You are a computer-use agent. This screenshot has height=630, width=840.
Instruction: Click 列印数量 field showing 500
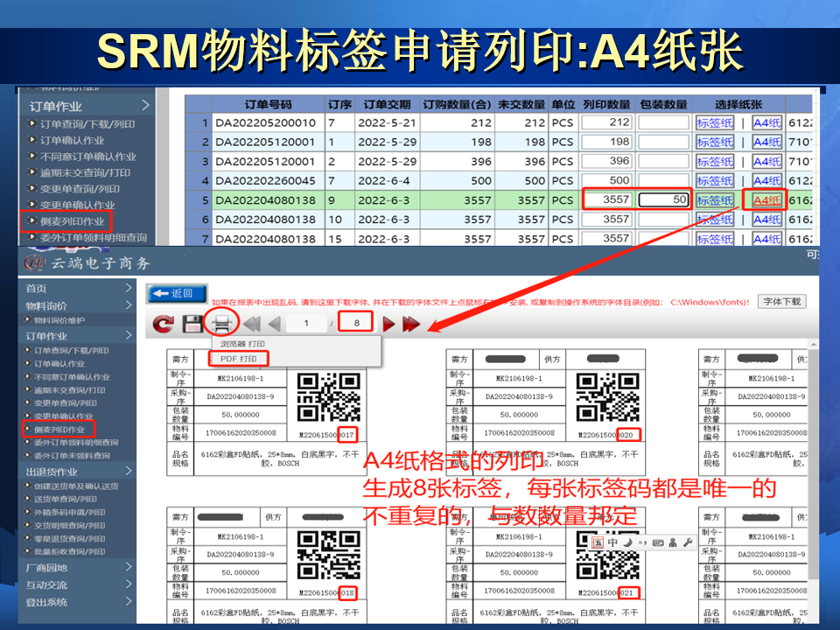pos(607,180)
